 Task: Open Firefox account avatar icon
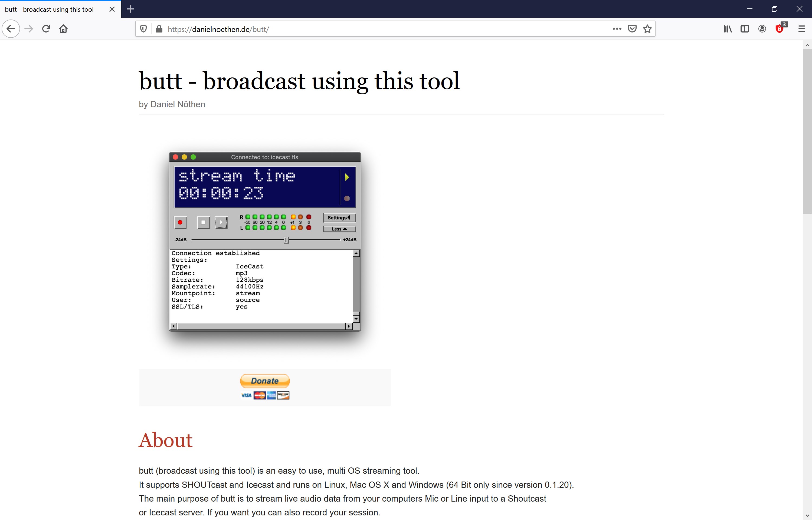(762, 29)
